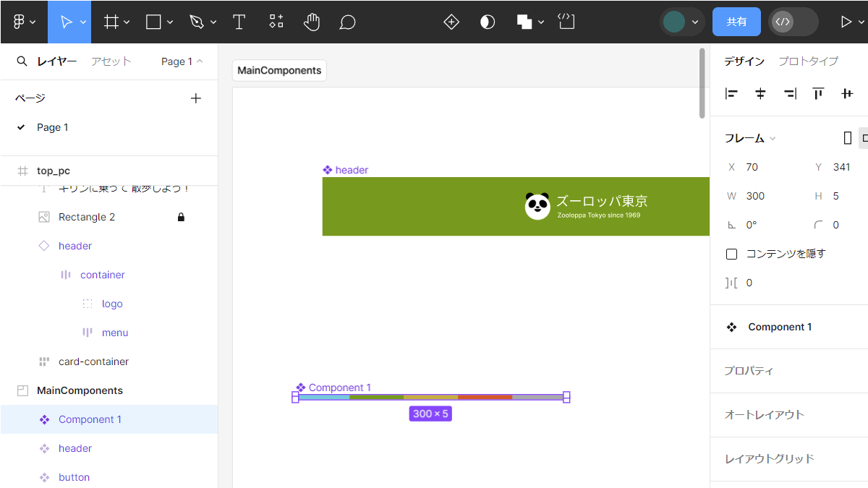Screen dimensions: 868x488
Task: Open the デザイン tab
Action: tap(744, 61)
